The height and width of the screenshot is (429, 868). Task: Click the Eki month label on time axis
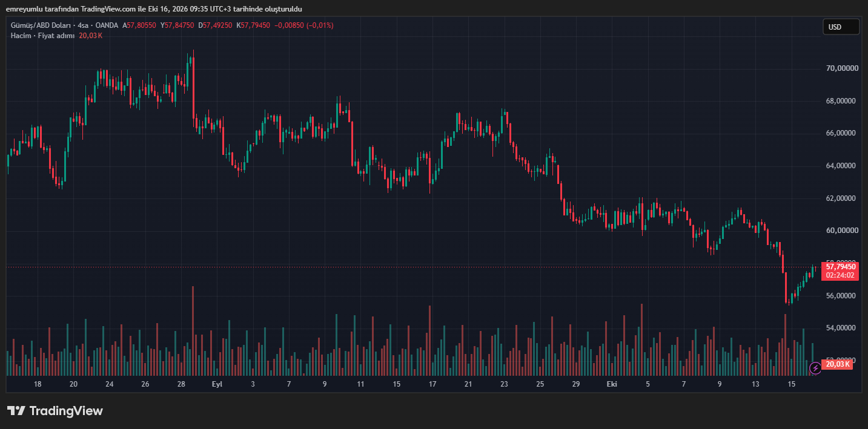[612, 384]
